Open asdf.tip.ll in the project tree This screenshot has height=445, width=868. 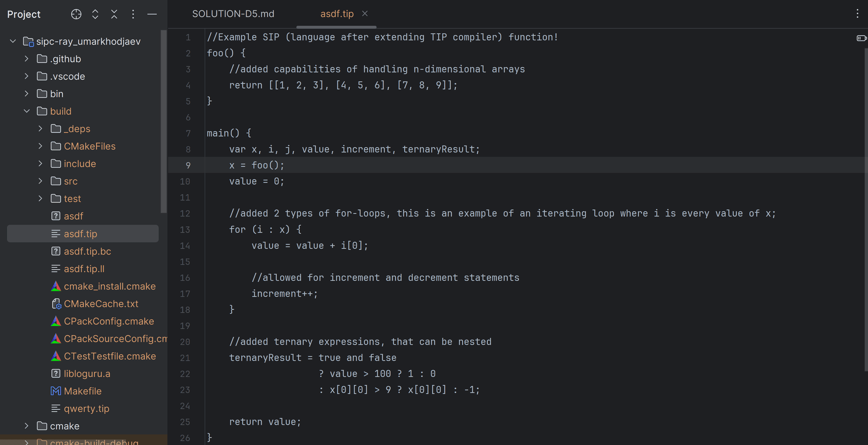pyautogui.click(x=84, y=269)
